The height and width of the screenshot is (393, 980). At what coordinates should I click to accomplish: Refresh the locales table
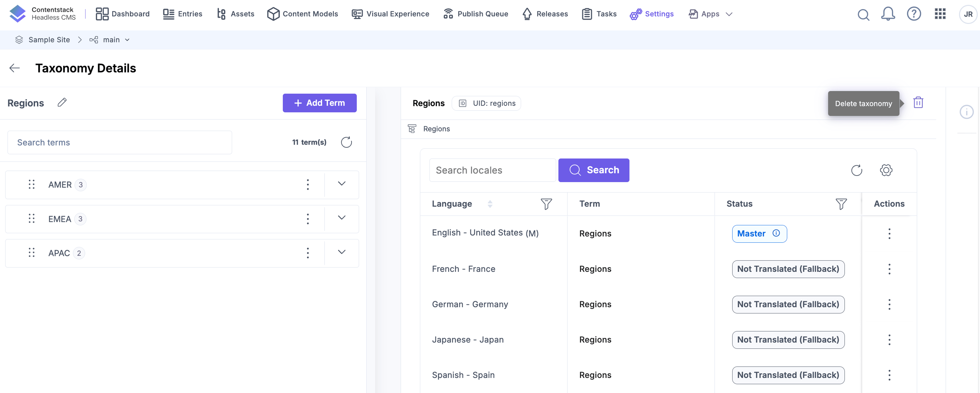856,170
